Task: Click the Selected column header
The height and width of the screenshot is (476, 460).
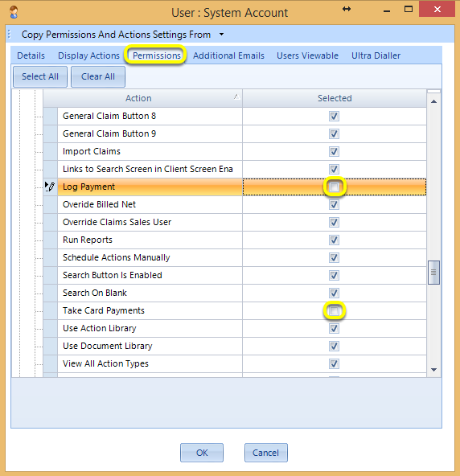Action: 335,98
